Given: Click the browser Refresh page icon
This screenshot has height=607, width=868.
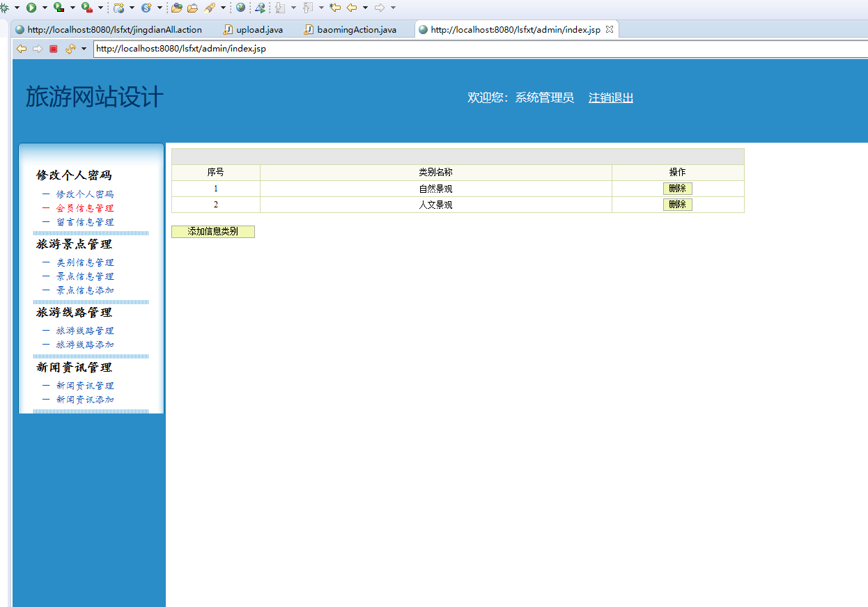Looking at the screenshot, I should [x=70, y=49].
